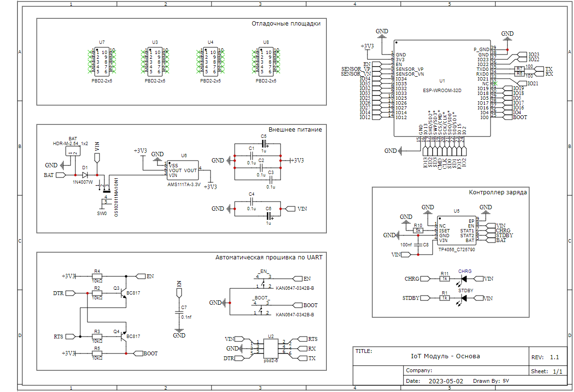
Task: Select capacitor C1 0.1u
Action: click(x=251, y=155)
